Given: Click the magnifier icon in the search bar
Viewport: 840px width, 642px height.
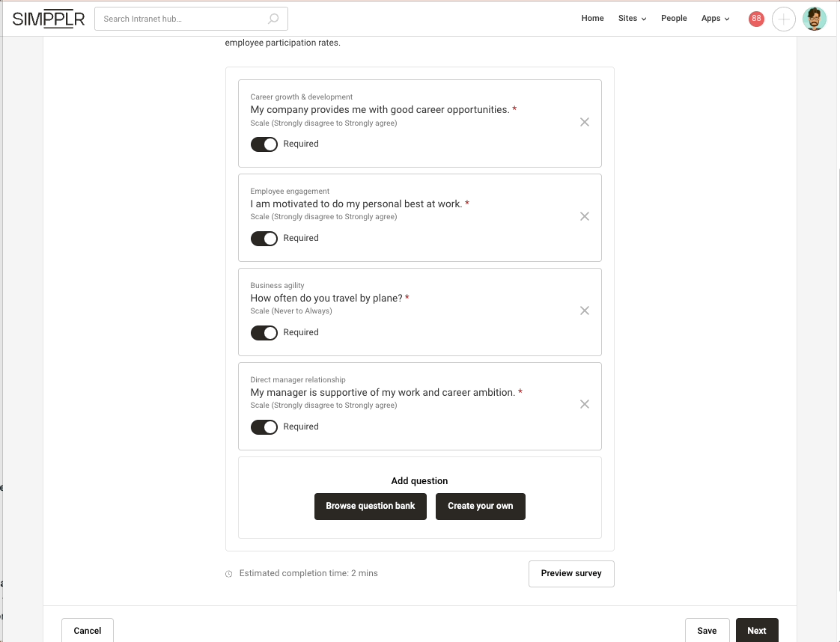Looking at the screenshot, I should [x=273, y=18].
